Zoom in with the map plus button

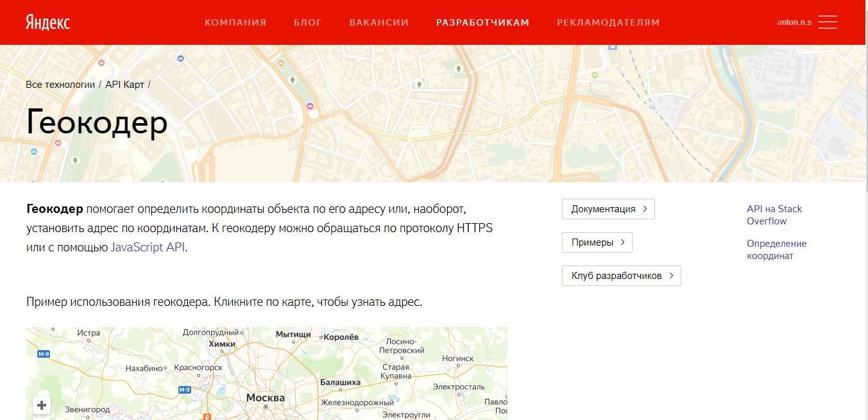(x=42, y=405)
